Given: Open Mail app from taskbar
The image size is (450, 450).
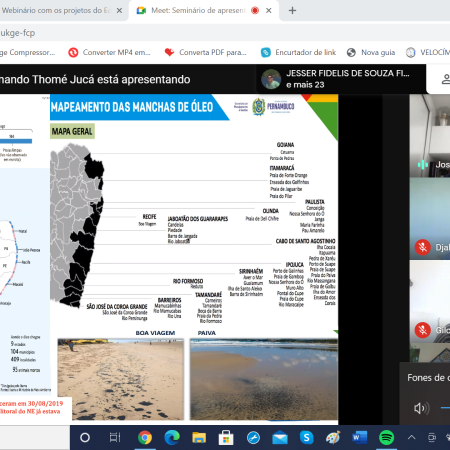Looking at the screenshot, I should 280,438.
